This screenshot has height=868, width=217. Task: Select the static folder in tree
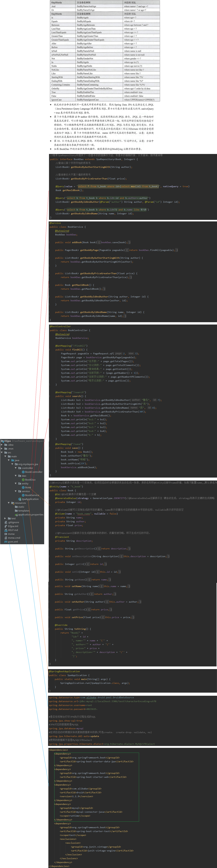pyautogui.click(x=21, y=507)
